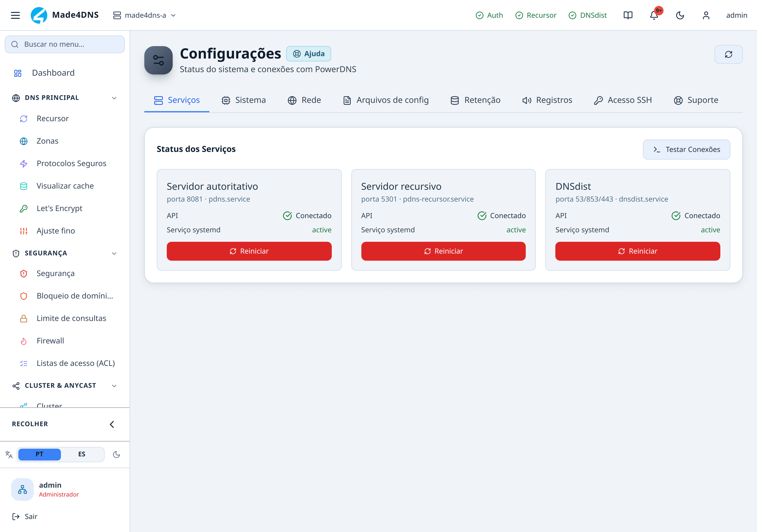Open the Retenção tab
The height and width of the screenshot is (532, 757).
[475, 100]
